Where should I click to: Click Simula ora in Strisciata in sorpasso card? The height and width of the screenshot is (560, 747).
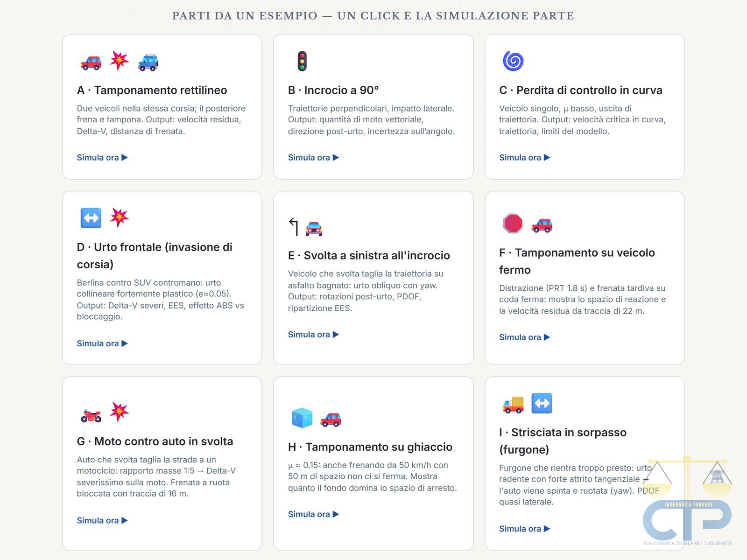pyautogui.click(x=524, y=529)
